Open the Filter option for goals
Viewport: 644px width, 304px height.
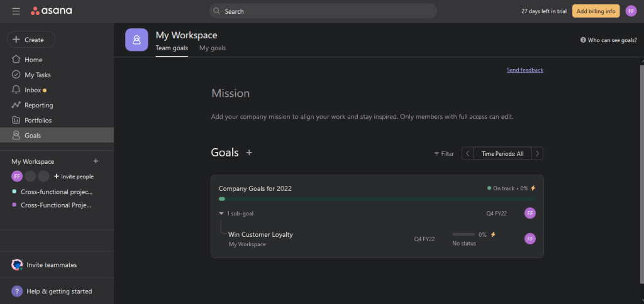(x=444, y=154)
